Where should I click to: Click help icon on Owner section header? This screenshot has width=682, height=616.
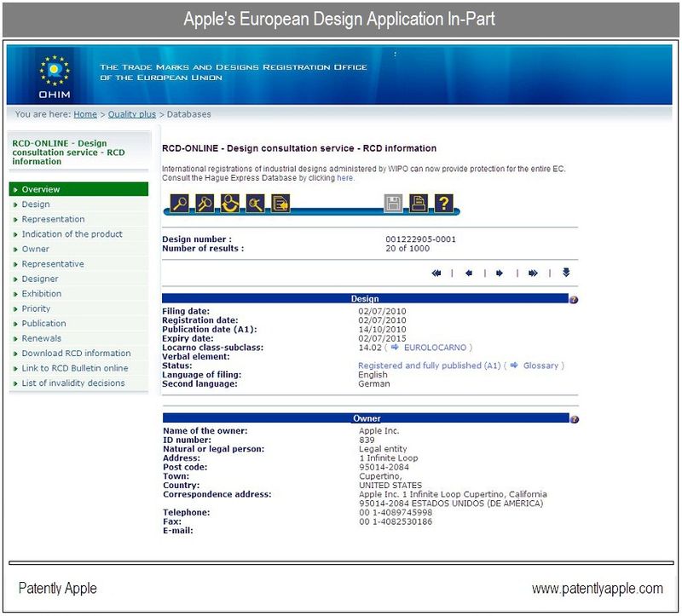pyautogui.click(x=574, y=419)
